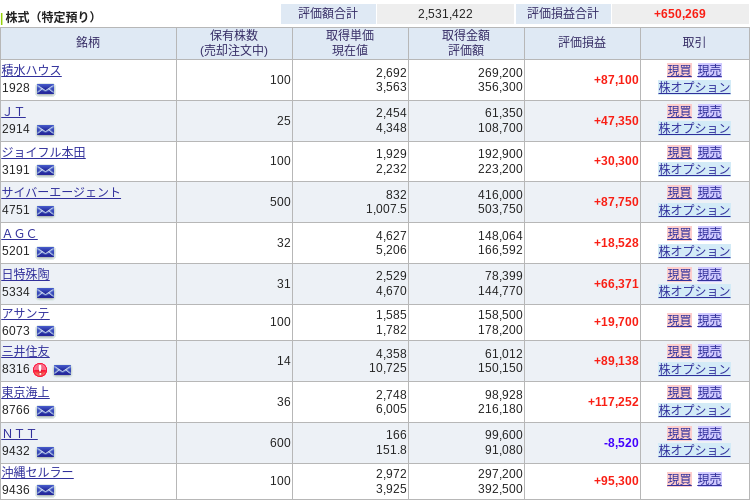Open the JT stock link
The height and width of the screenshot is (501, 752).
pos(13,112)
